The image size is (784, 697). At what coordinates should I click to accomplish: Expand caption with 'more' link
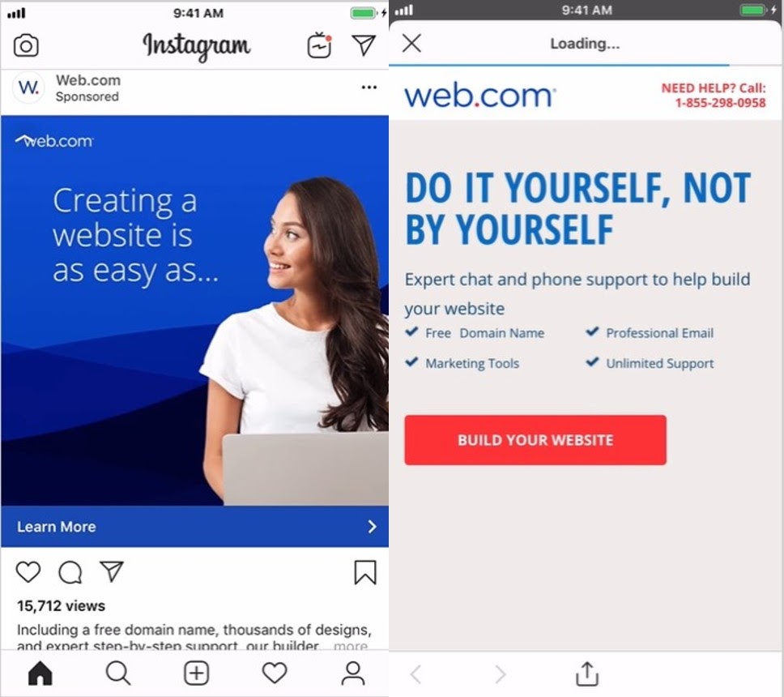[x=351, y=645]
